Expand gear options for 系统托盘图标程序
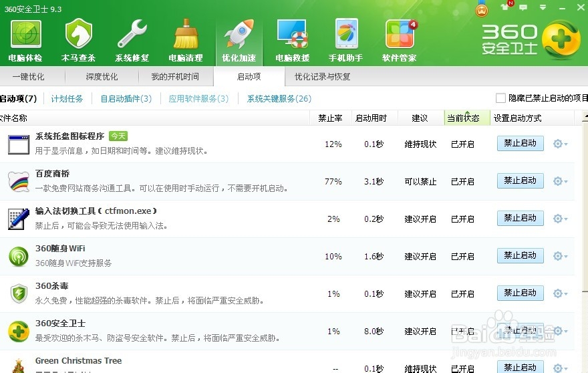This screenshot has height=373, width=588. (x=560, y=144)
